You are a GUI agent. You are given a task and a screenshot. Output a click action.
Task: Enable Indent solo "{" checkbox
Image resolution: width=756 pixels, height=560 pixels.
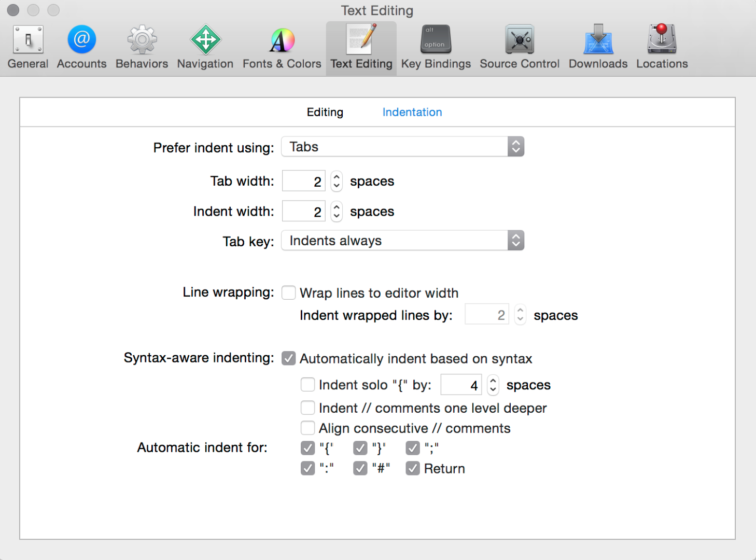point(308,385)
